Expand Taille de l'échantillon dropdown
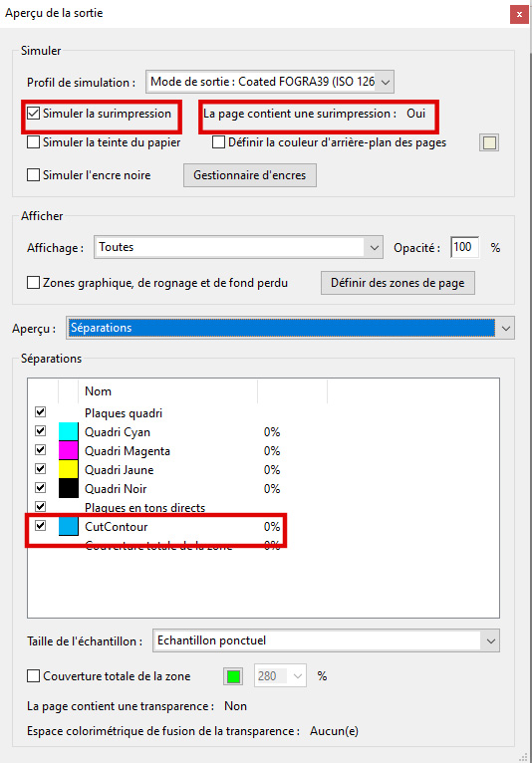 tap(326, 640)
